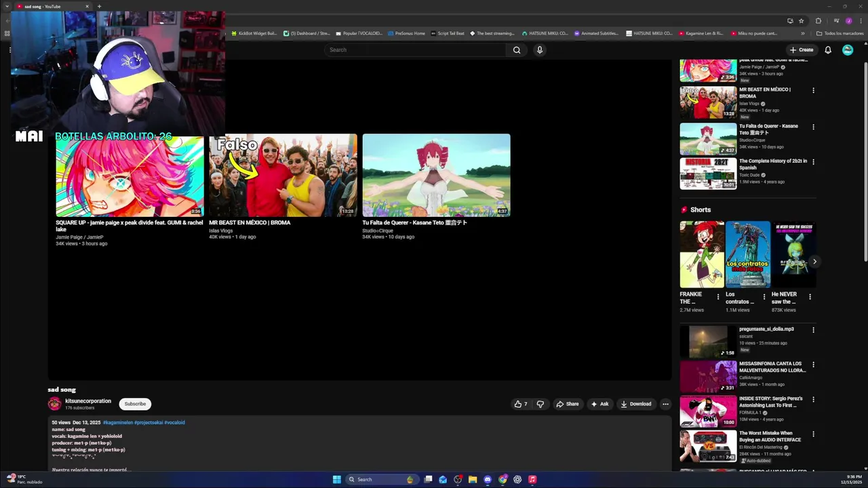
Task: Like the sad song video
Action: [521, 404]
